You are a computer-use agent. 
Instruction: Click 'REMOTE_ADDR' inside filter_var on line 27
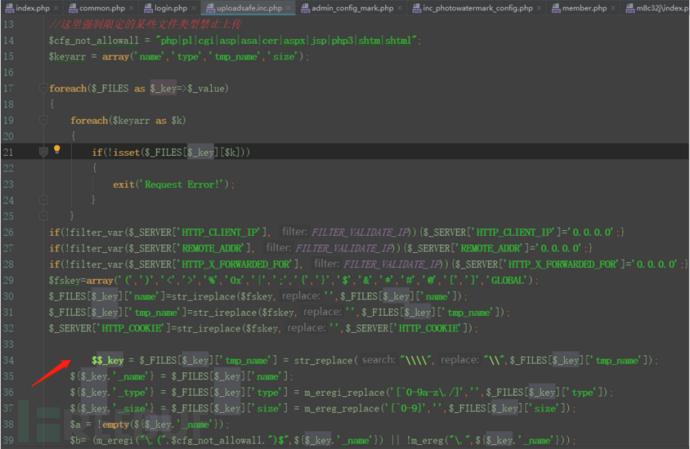coord(212,248)
